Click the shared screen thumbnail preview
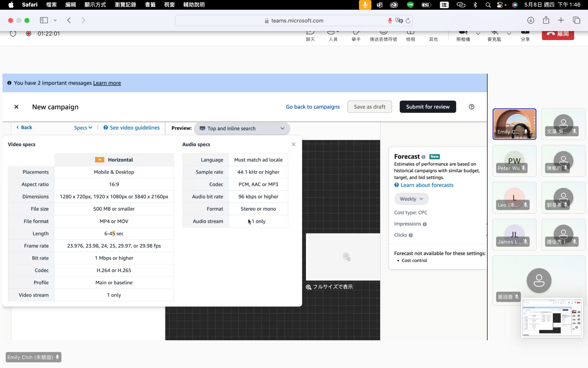This screenshot has width=588, height=368. point(552,317)
